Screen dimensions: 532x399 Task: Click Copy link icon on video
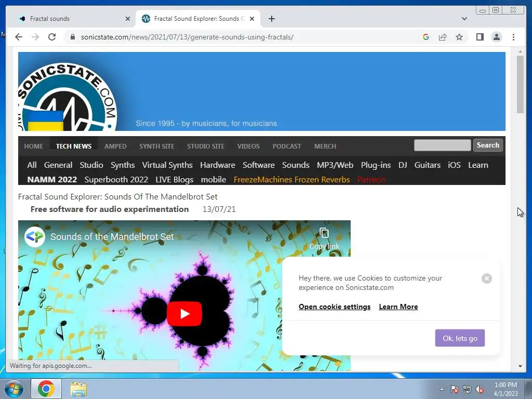pyautogui.click(x=324, y=238)
